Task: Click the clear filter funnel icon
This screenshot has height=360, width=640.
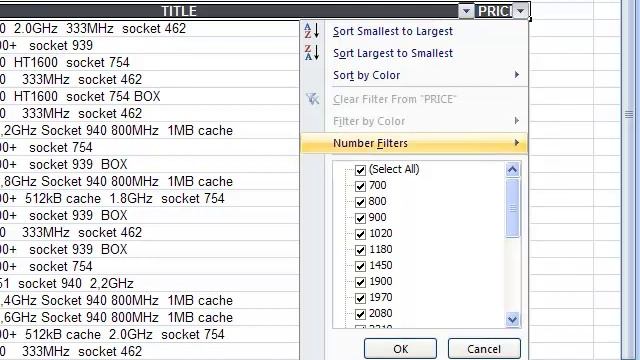Action: pos(313,99)
